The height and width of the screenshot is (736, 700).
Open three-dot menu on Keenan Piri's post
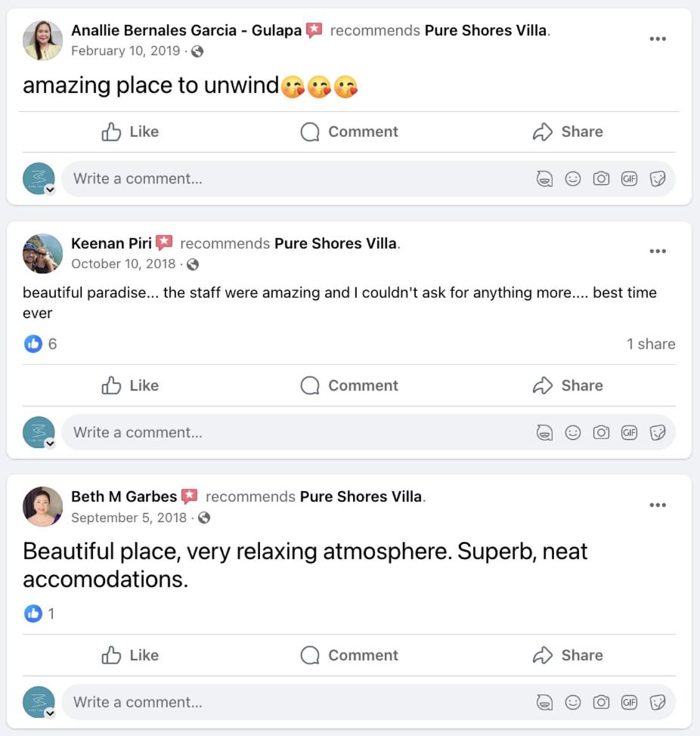click(657, 251)
